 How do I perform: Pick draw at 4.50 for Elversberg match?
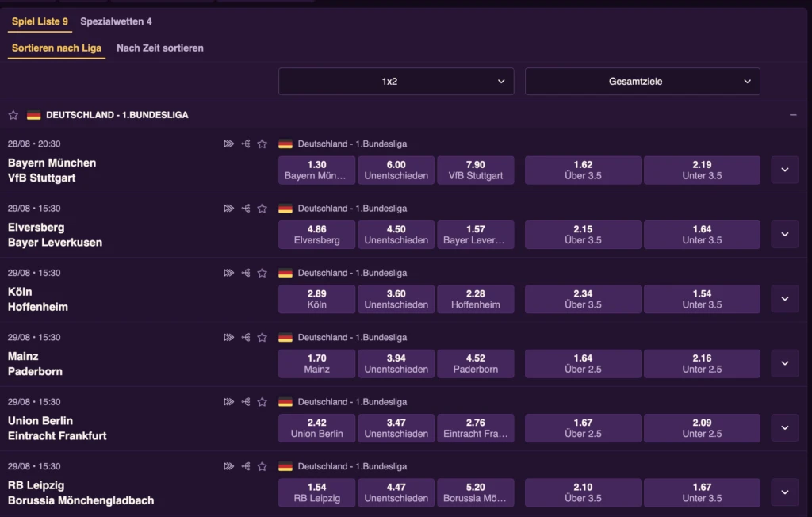(396, 234)
